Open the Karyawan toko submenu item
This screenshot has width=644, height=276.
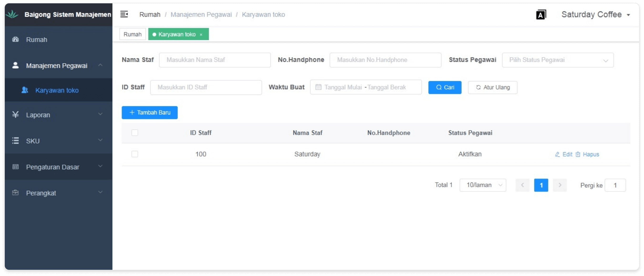coord(57,90)
